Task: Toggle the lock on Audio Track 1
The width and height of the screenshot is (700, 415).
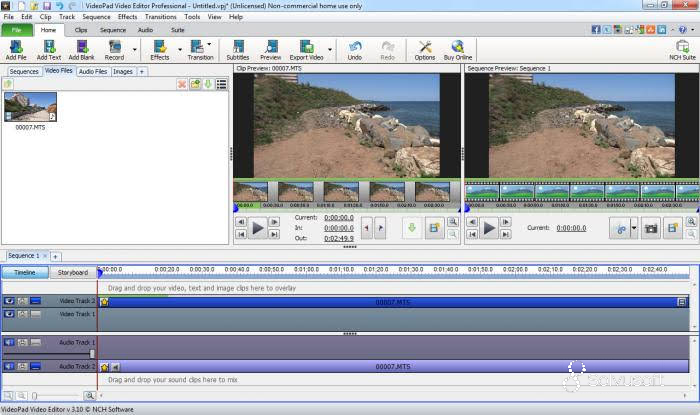Action: pos(22,342)
